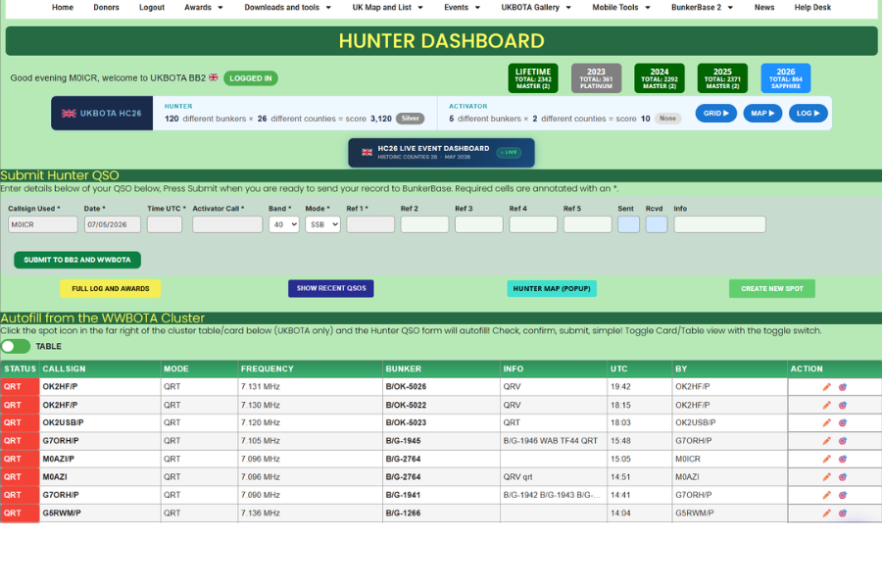Click the Time UTC input field
This screenshot has height=588, width=882.
coord(165,224)
